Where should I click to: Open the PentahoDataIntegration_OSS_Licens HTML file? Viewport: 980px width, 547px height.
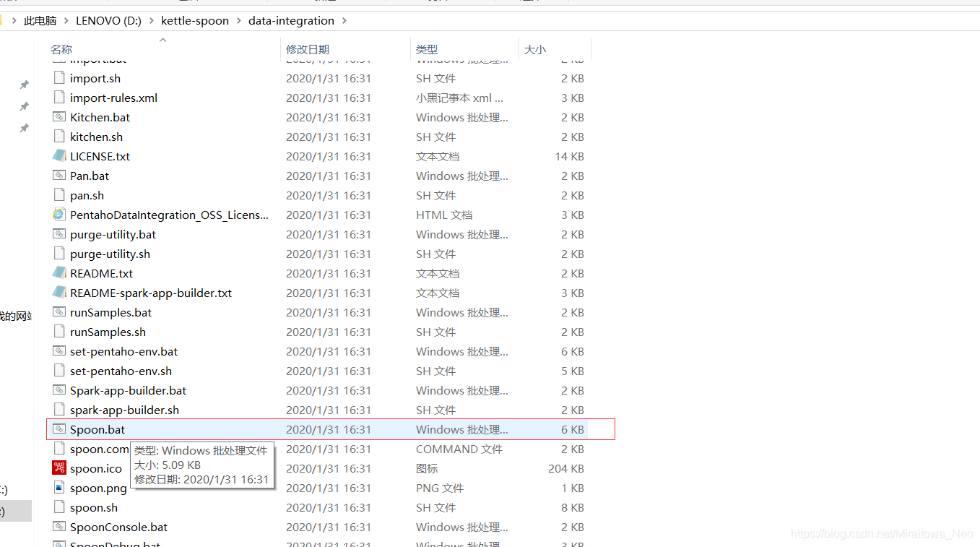pyautogui.click(x=169, y=215)
